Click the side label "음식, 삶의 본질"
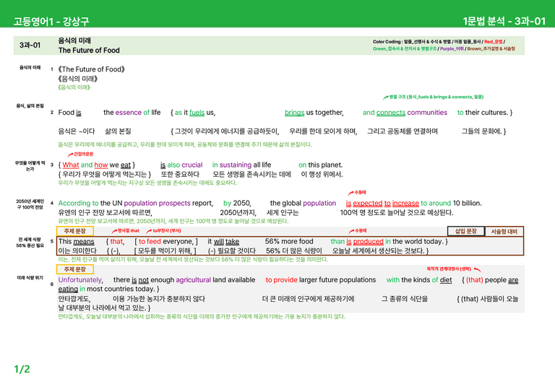 coord(30,105)
